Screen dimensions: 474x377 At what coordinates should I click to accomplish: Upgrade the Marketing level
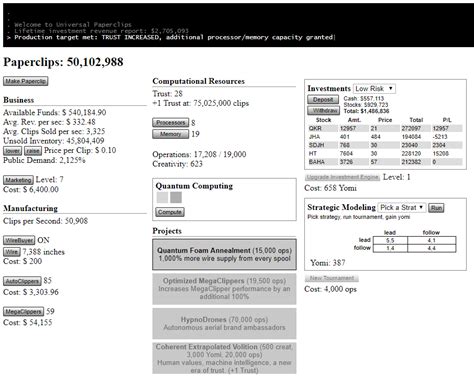(x=18, y=180)
